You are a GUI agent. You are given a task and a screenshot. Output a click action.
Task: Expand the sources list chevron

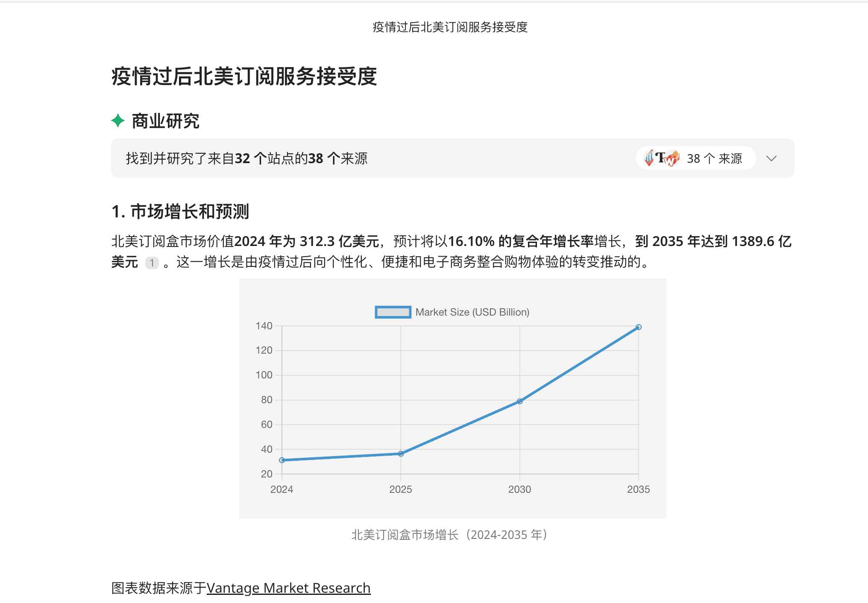pos(771,158)
